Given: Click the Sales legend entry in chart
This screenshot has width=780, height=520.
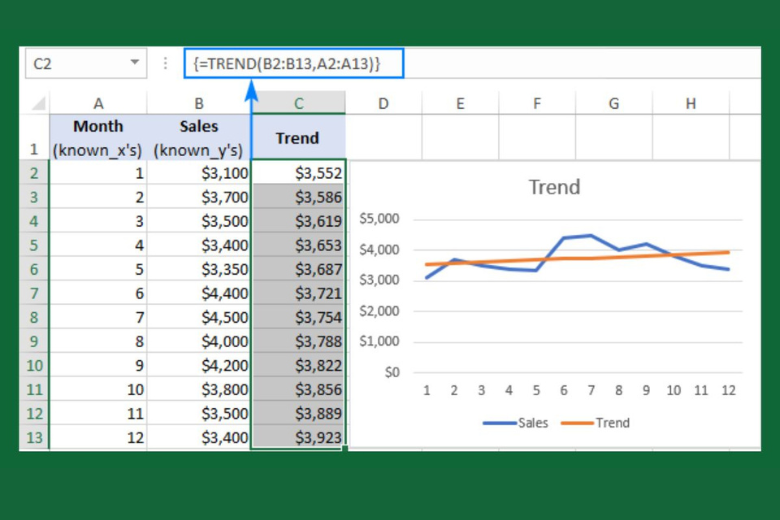Looking at the screenshot, I should [516, 423].
